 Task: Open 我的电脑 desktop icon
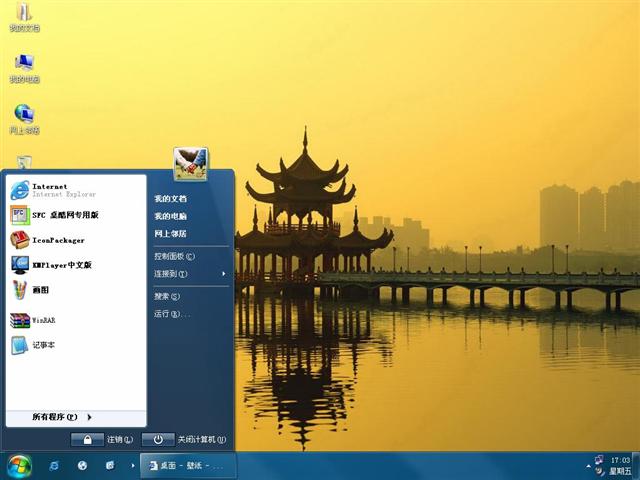tap(24, 68)
